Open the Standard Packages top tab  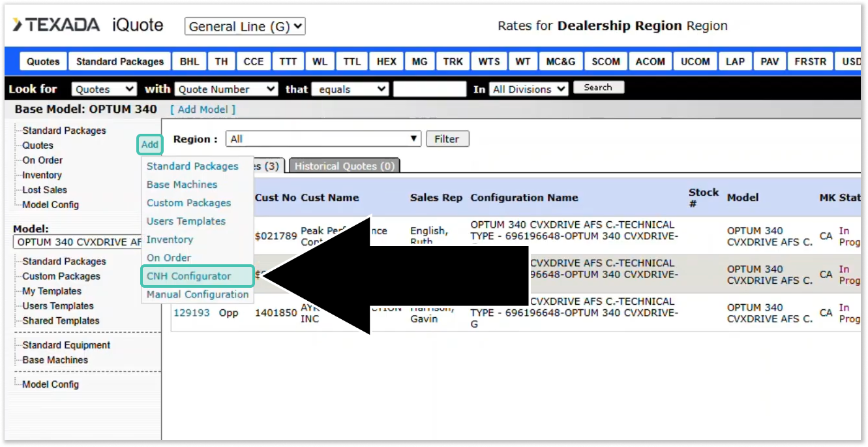tap(120, 61)
